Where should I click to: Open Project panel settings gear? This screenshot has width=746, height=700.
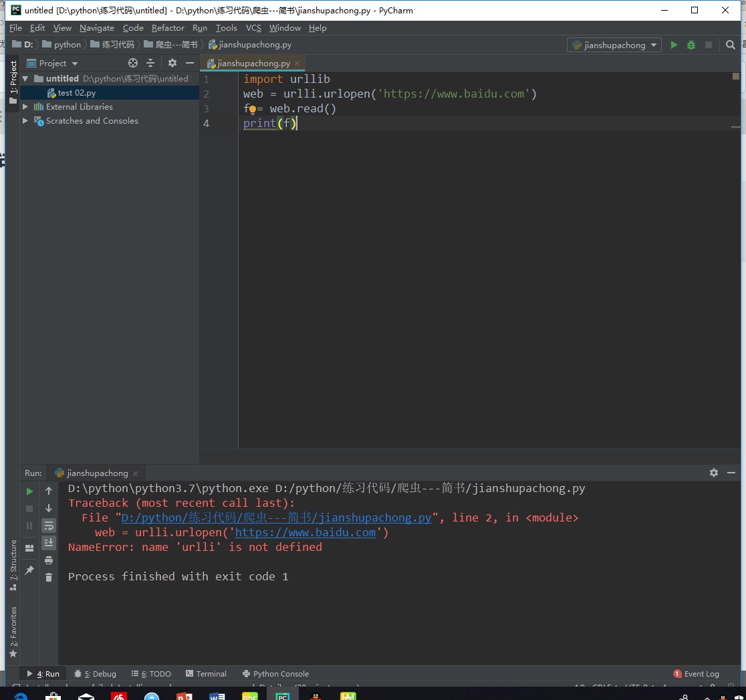point(172,63)
